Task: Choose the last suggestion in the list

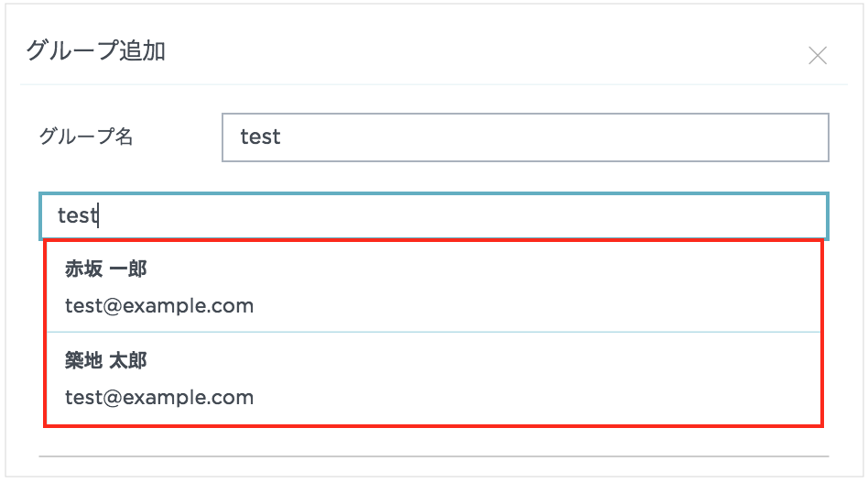Action: [x=433, y=379]
